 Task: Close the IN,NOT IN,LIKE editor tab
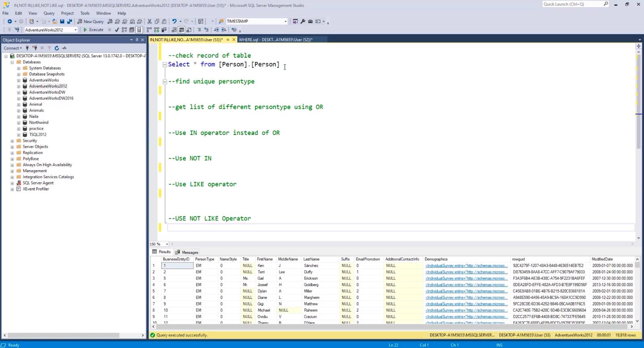pos(234,40)
